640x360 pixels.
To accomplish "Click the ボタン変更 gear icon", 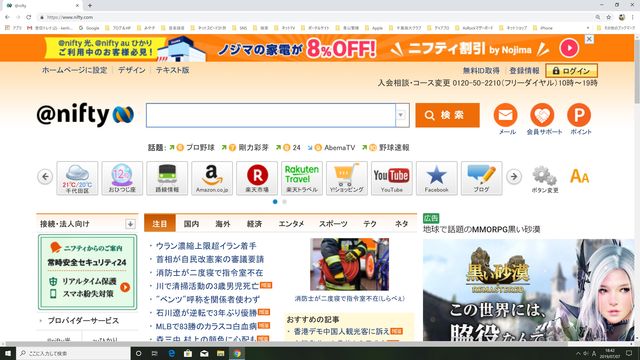I will tap(544, 179).
